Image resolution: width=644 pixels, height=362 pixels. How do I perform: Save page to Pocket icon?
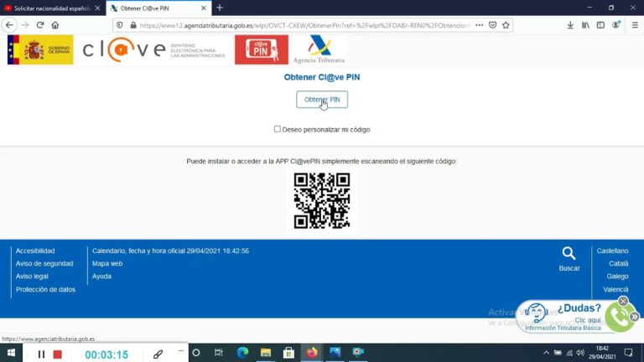pos(492,25)
